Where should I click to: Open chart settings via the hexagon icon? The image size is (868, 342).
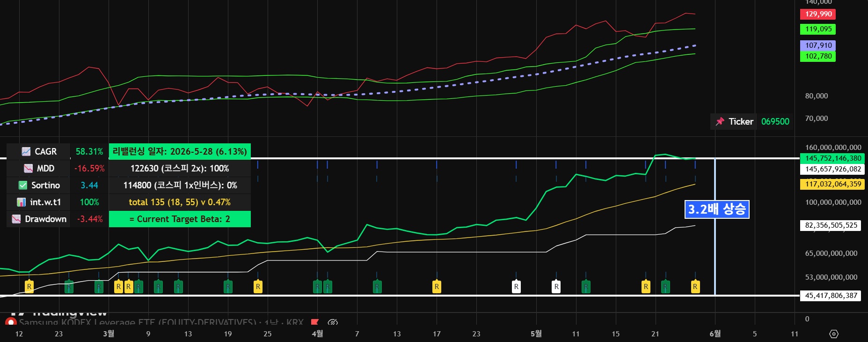(x=834, y=334)
